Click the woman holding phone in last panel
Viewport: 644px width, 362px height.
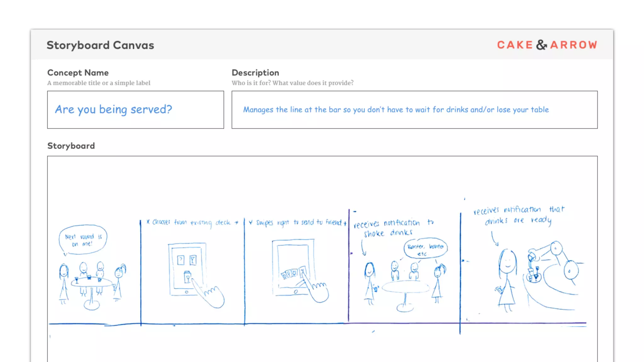pos(506,280)
